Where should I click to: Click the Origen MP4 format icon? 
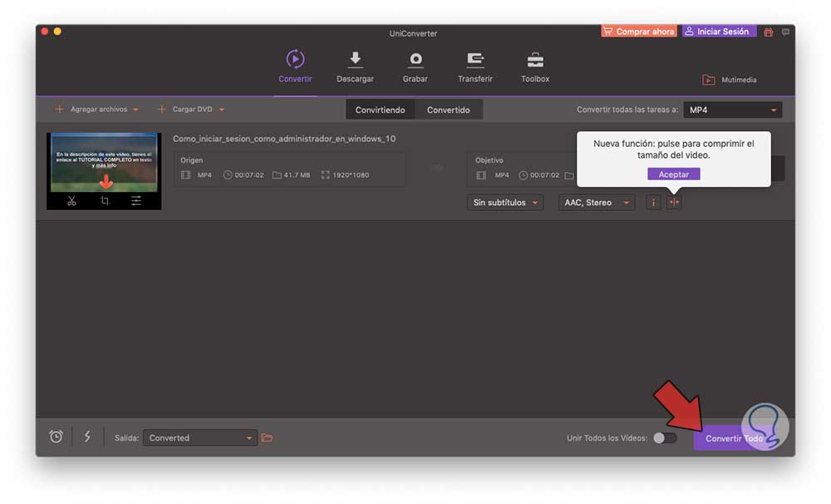(x=186, y=174)
